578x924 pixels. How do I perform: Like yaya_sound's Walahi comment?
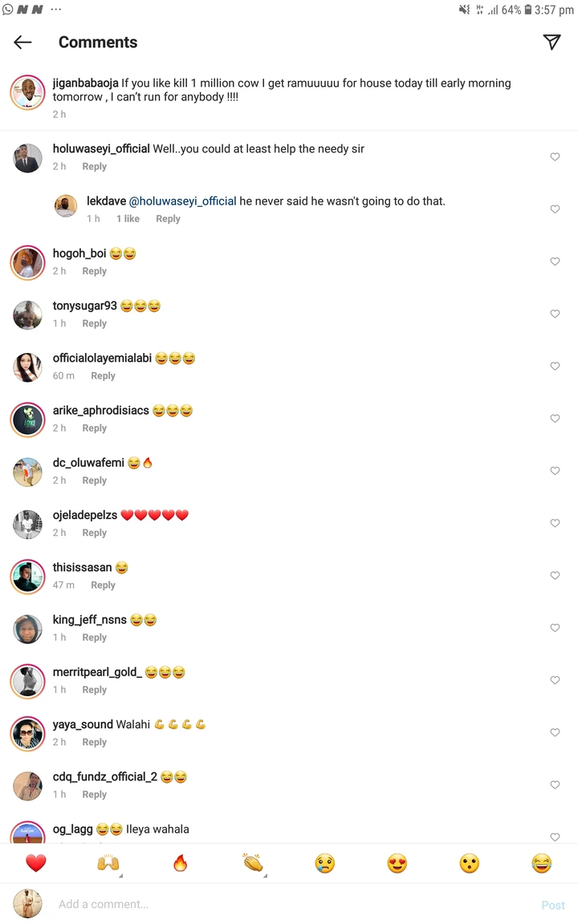(x=555, y=732)
